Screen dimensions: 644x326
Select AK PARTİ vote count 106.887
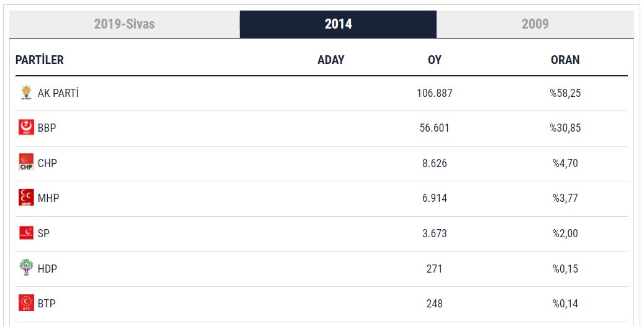434,93
